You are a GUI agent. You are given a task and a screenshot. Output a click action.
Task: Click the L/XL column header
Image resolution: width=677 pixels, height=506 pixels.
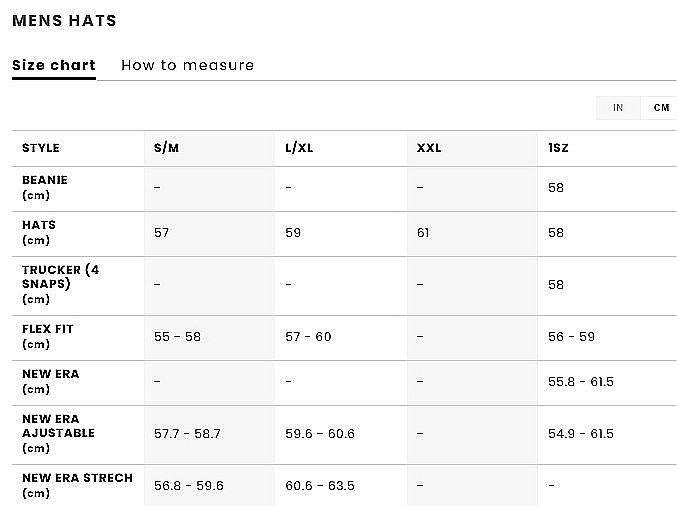pos(299,148)
